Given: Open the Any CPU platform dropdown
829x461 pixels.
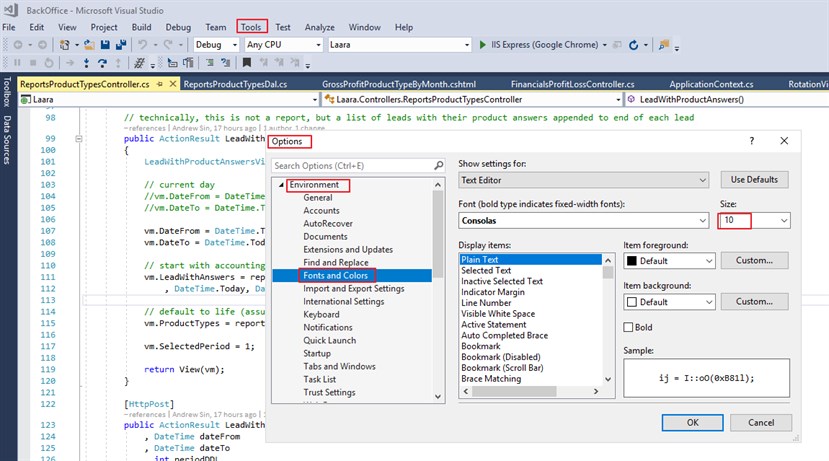Looking at the screenshot, I should pyautogui.click(x=284, y=45).
